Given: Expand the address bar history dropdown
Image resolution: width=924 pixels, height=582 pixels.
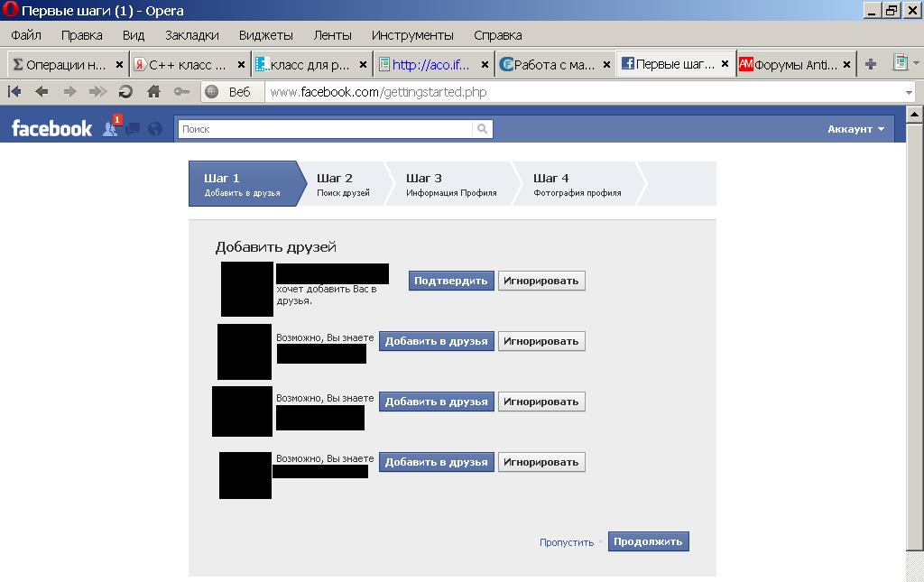Looking at the screenshot, I should coord(909,92).
